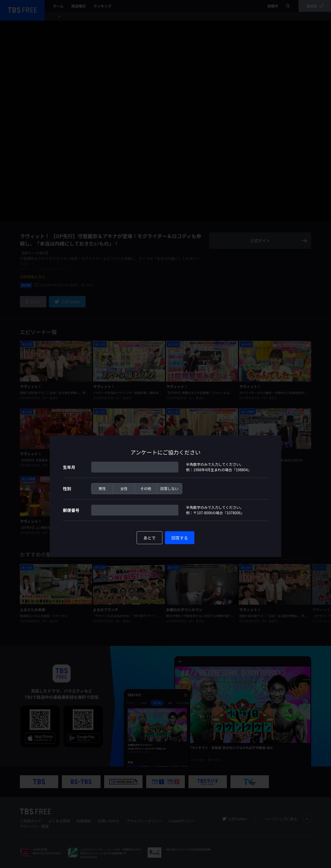Select 回答しない gender option
331x868 pixels.
169,488
